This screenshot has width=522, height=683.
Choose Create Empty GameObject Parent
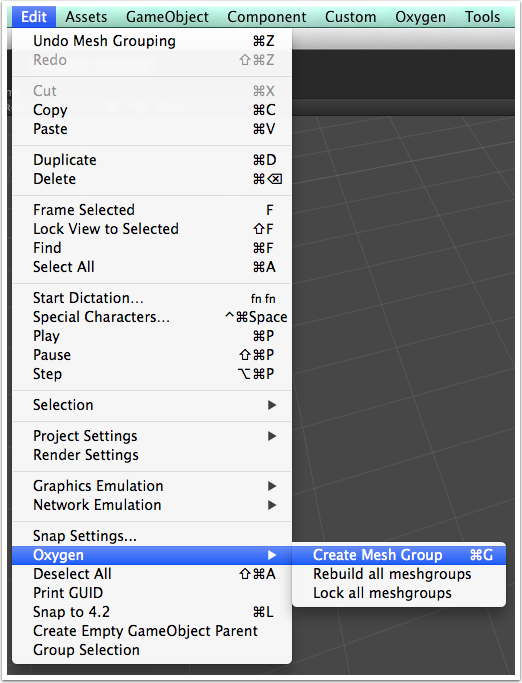click(152, 631)
